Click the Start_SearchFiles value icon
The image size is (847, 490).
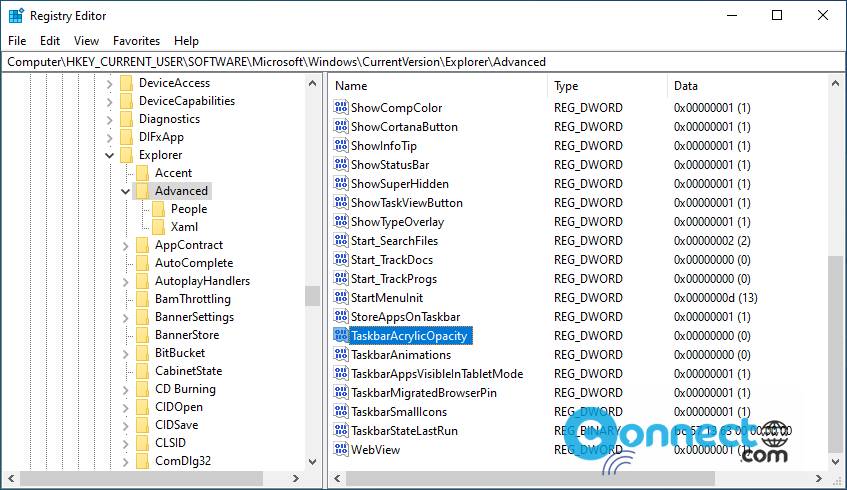(341, 240)
